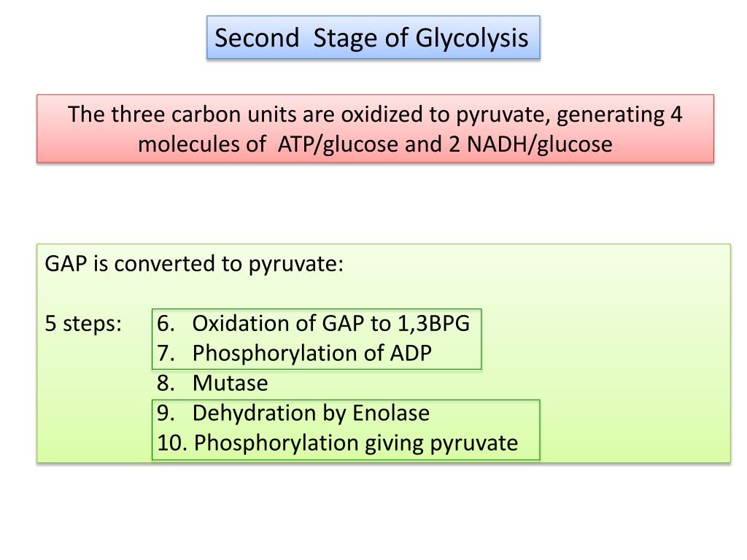
Task: Select the red summary text box
Action: click(x=375, y=128)
